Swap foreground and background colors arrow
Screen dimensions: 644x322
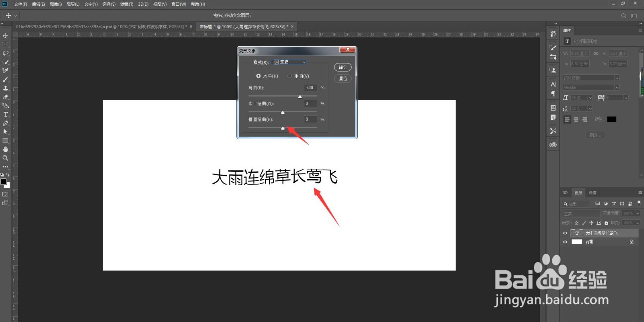tap(8, 175)
